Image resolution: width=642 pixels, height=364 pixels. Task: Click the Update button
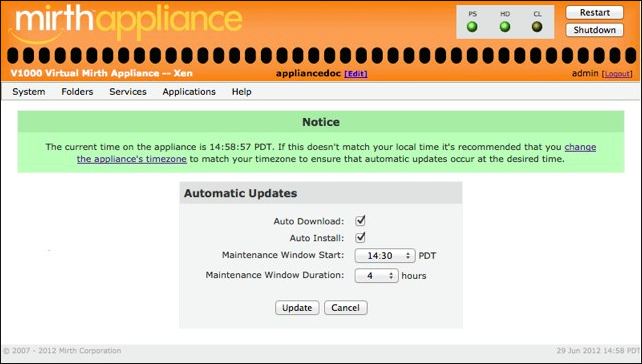coord(297,308)
